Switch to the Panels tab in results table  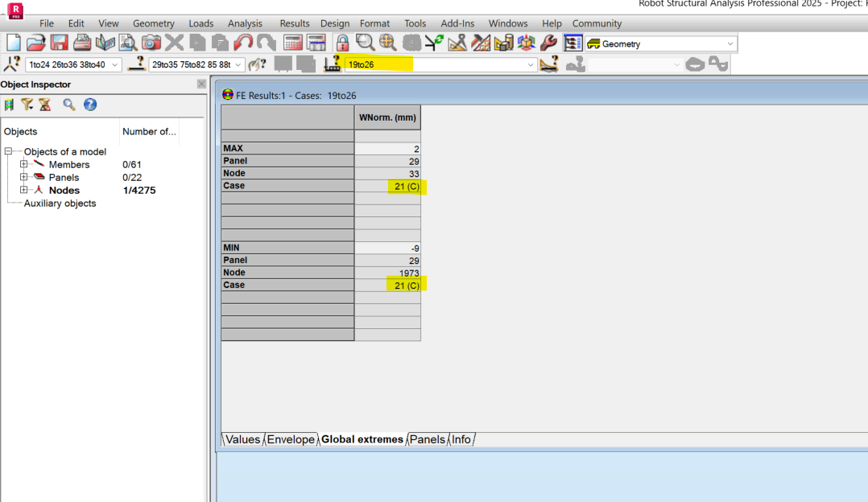click(427, 439)
